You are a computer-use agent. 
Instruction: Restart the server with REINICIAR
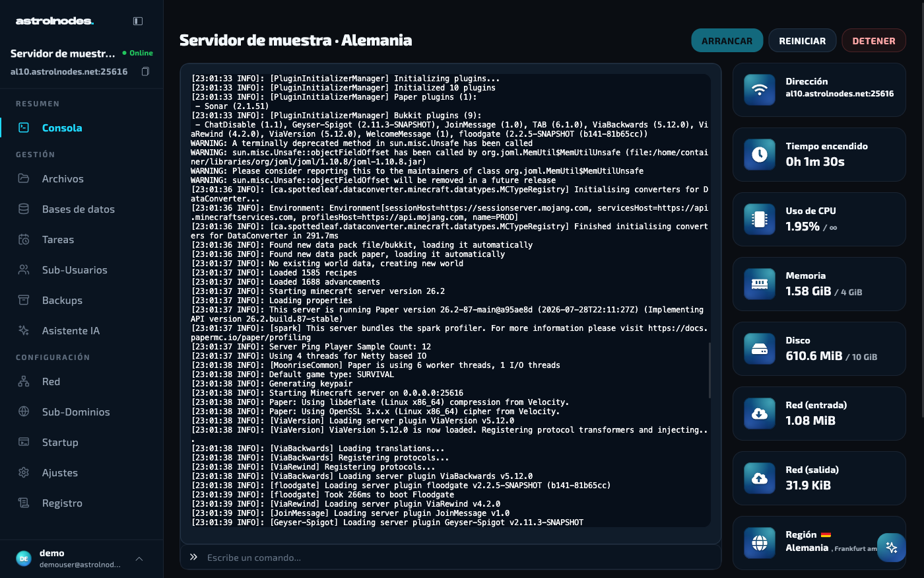(803, 41)
